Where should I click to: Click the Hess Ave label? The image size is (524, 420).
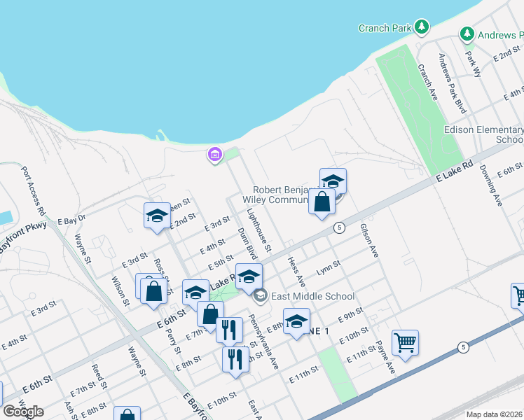(297, 272)
